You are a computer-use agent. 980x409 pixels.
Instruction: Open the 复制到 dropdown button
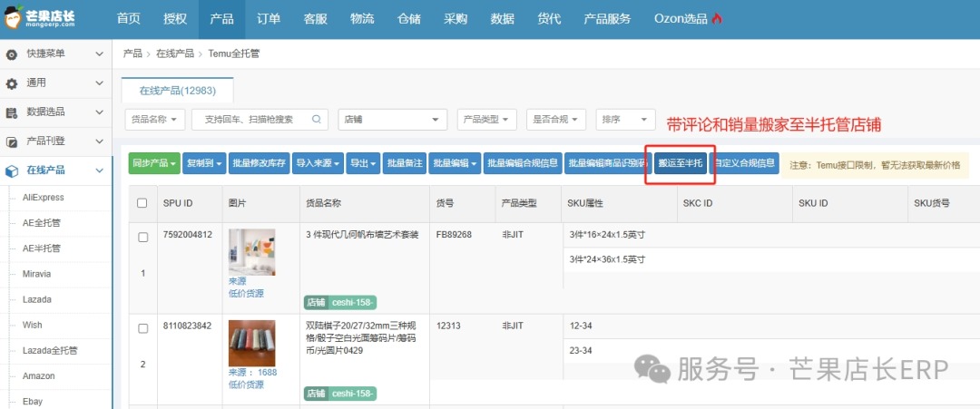(204, 163)
